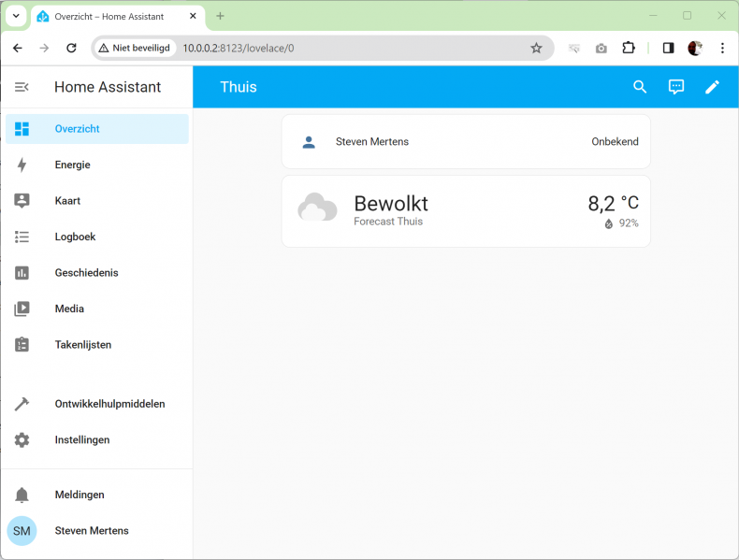Open a new browser tab
Screen dimensions: 739x560
pos(220,16)
